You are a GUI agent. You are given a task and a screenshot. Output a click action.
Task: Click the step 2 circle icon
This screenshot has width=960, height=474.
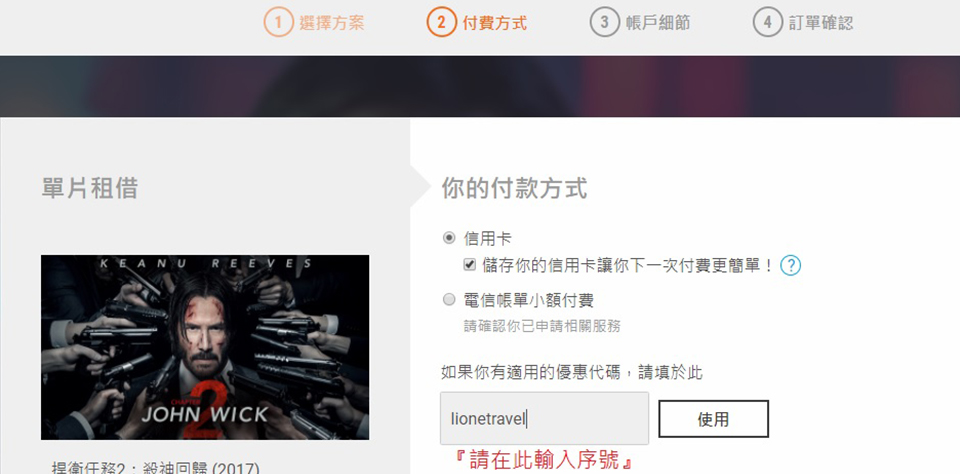pyautogui.click(x=441, y=23)
